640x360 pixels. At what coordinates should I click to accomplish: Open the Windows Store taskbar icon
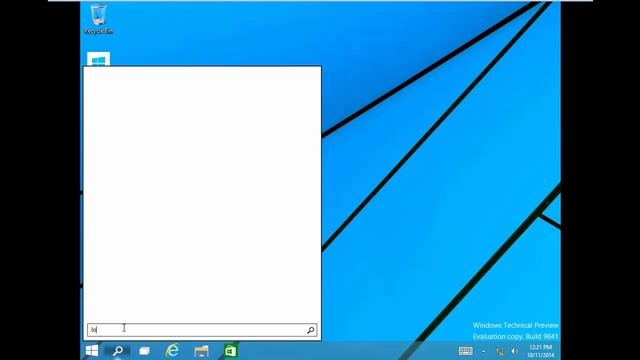coord(230,351)
